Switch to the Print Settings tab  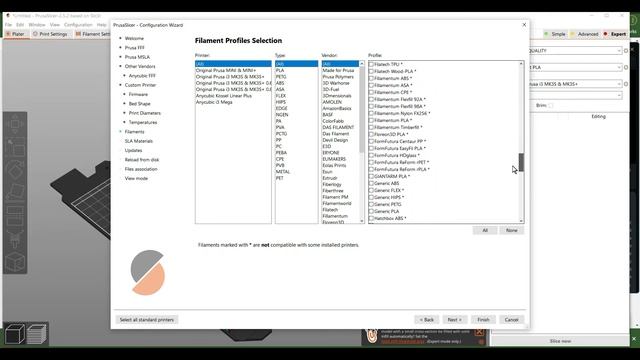50,34
